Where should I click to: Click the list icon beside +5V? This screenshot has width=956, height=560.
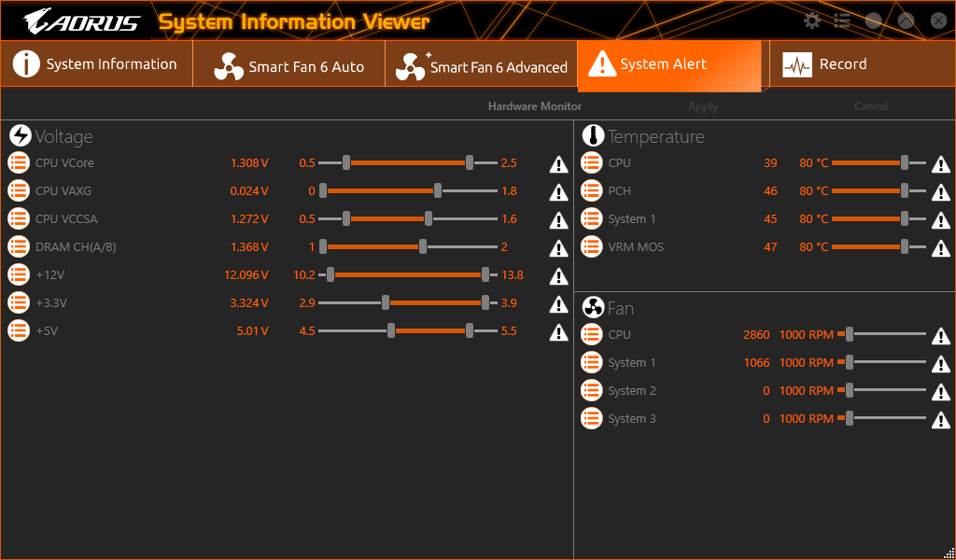[19, 331]
